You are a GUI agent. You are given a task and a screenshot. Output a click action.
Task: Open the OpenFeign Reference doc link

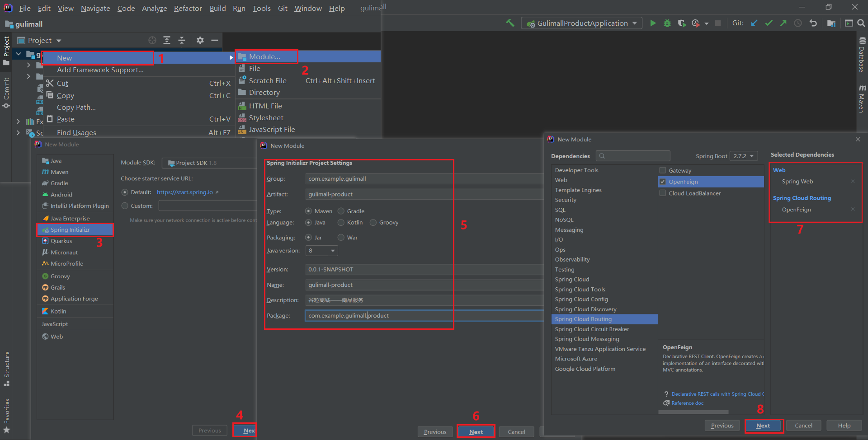(x=687, y=403)
